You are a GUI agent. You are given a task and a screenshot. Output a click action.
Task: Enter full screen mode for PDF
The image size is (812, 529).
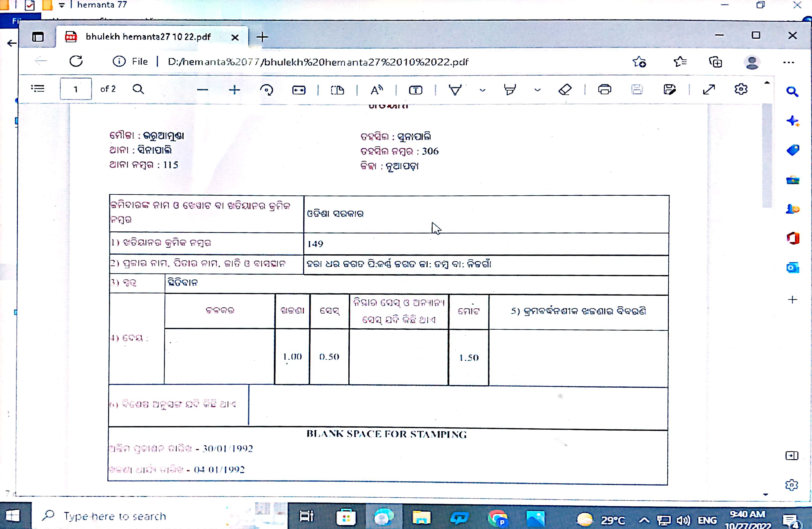pos(709,89)
